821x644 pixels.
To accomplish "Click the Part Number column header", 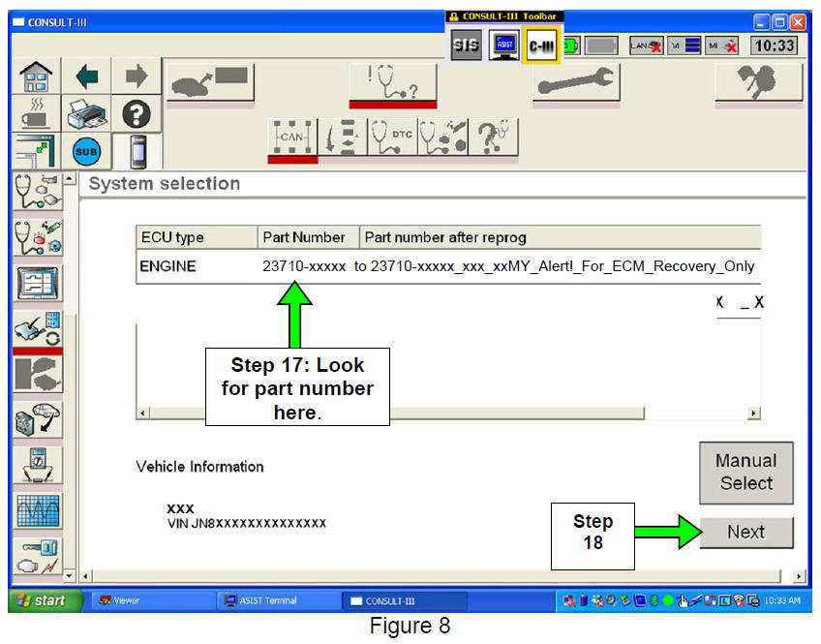I will pos(303,237).
